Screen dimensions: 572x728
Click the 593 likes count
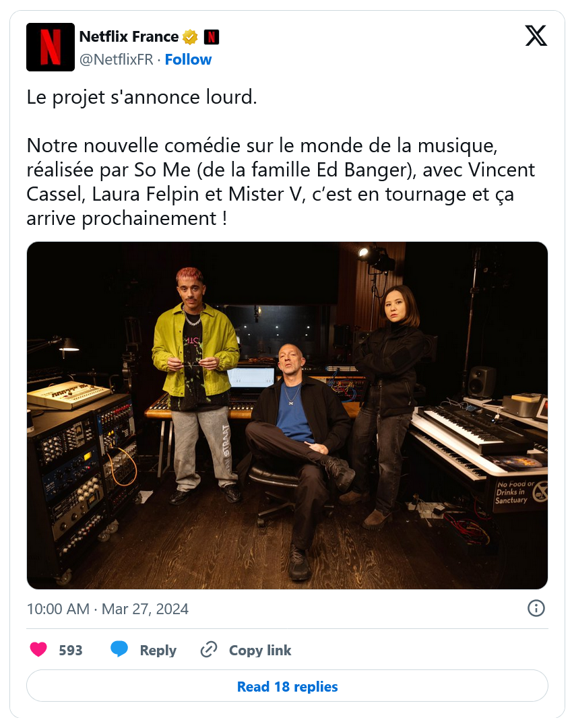(x=71, y=650)
